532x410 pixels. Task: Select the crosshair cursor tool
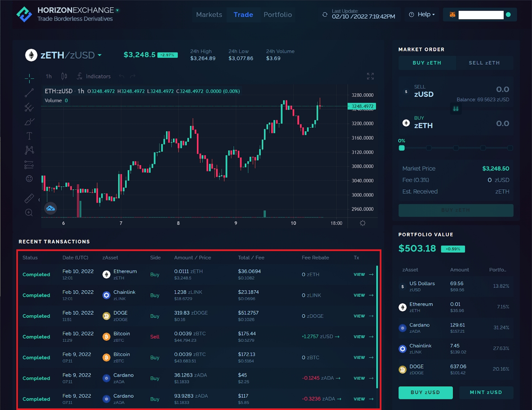point(29,78)
